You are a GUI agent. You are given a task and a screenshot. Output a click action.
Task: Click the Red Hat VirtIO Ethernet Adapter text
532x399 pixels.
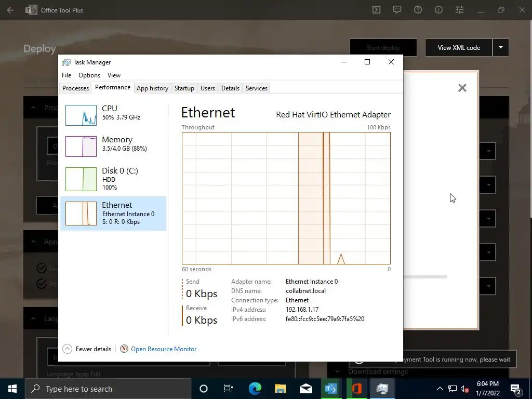click(333, 115)
